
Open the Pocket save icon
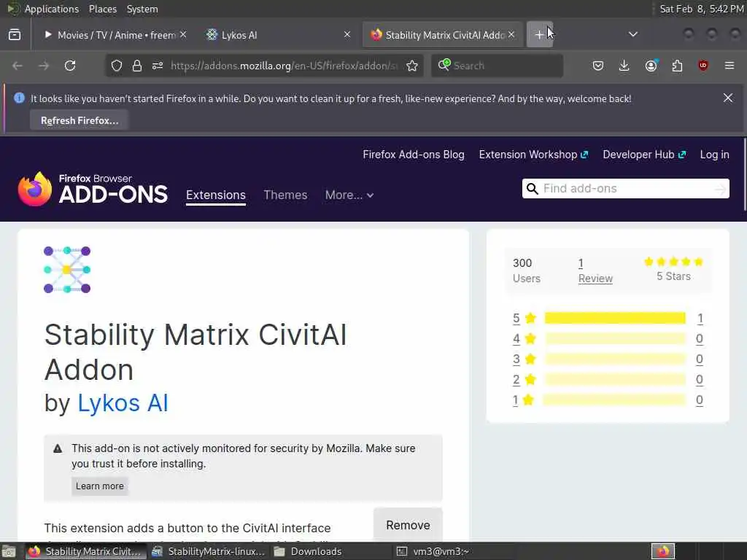pyautogui.click(x=598, y=66)
